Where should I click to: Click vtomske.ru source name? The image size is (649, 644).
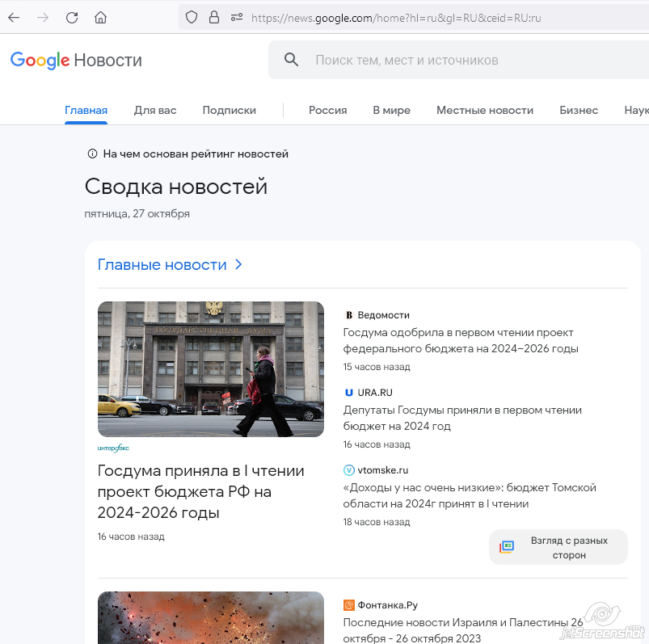(383, 470)
